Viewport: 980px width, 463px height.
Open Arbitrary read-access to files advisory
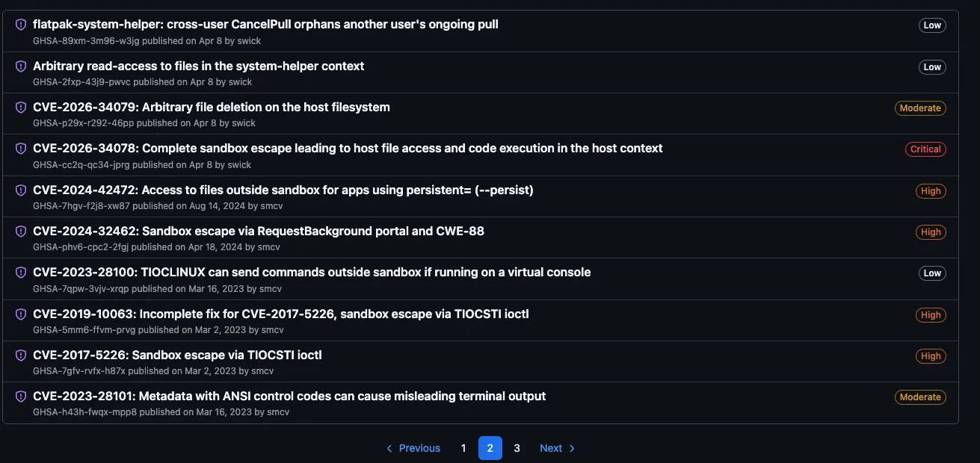(199, 66)
